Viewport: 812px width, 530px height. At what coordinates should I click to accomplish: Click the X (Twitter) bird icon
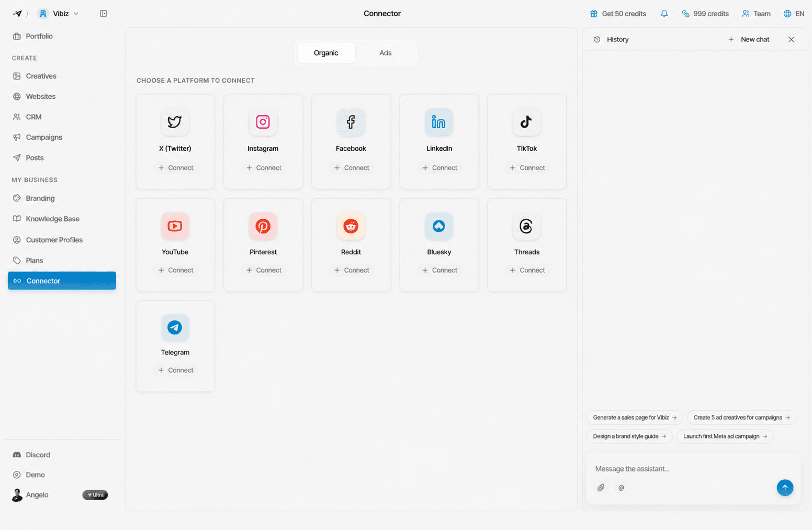click(x=175, y=122)
